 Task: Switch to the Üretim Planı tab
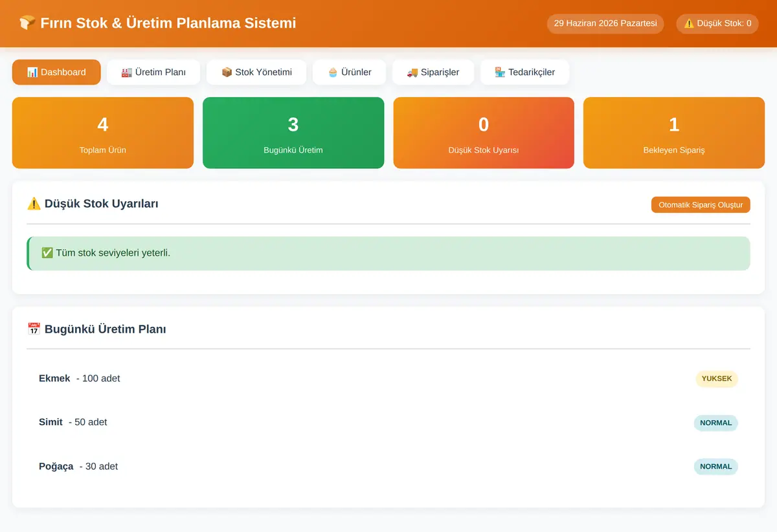click(153, 72)
